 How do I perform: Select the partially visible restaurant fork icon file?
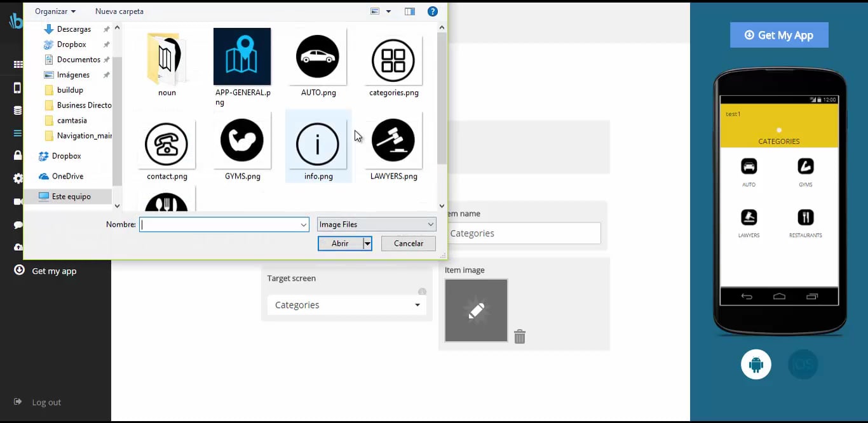(166, 200)
